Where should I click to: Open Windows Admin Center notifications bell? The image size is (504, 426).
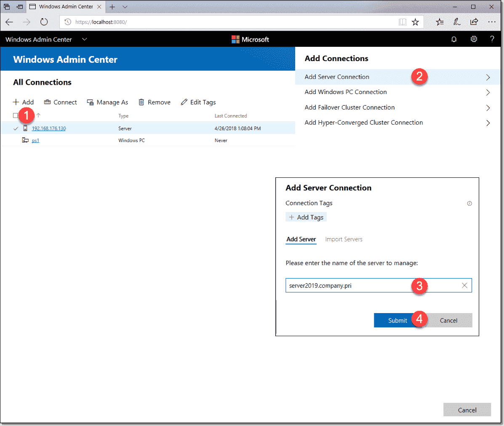[x=454, y=39]
